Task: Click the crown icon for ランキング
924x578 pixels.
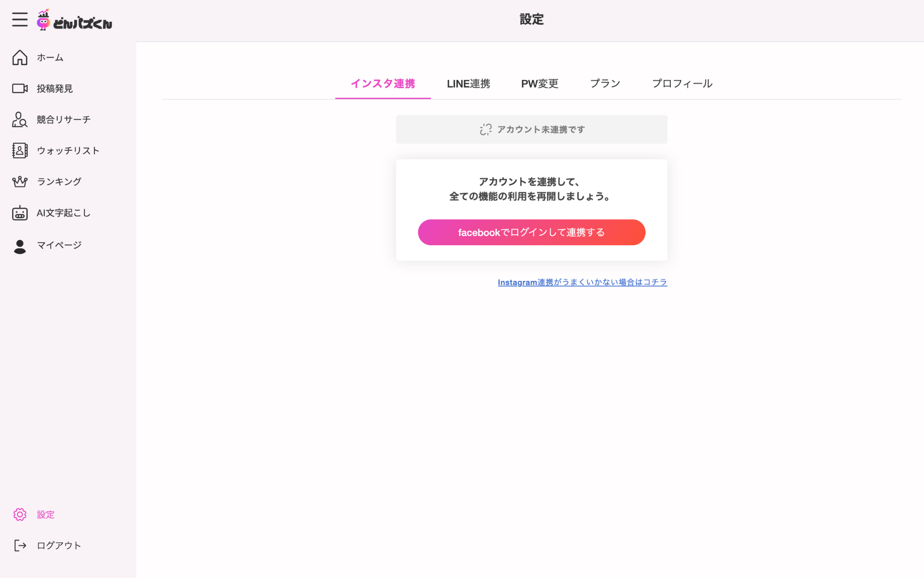Action: click(x=20, y=182)
